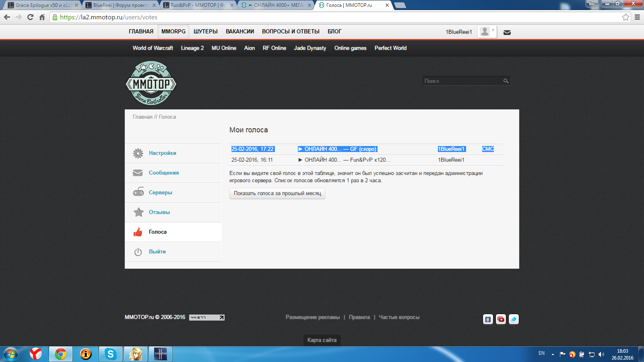Open the Twitter icon in footer
644x362 pixels.
514,319
